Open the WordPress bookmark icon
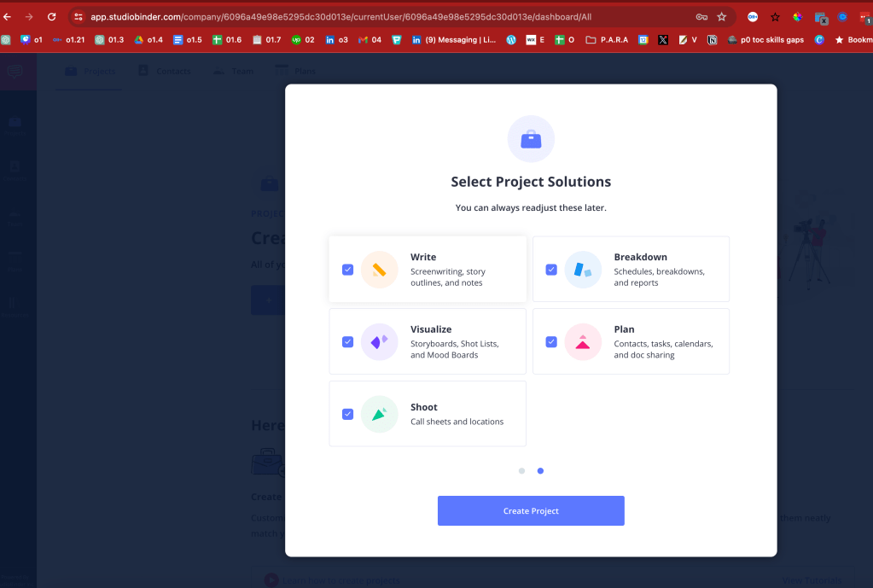This screenshot has width=873, height=588. tap(510, 39)
